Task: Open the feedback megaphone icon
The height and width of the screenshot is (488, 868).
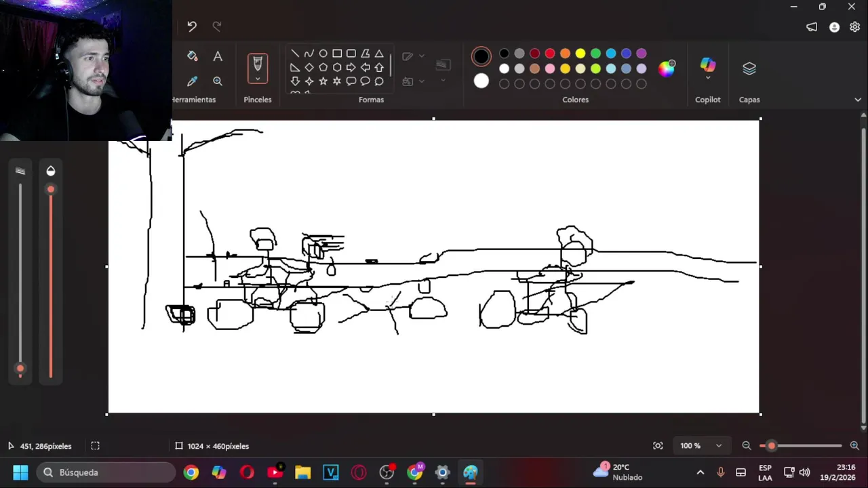Action: pos(812,27)
